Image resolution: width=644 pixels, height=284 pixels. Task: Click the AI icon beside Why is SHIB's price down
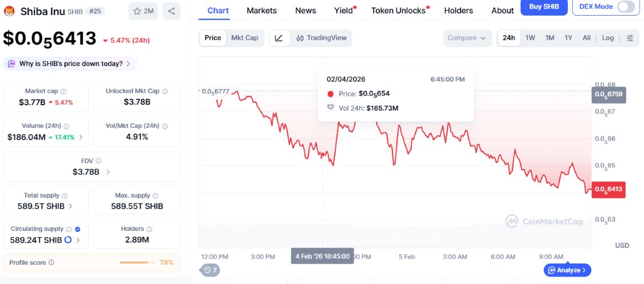(11, 64)
